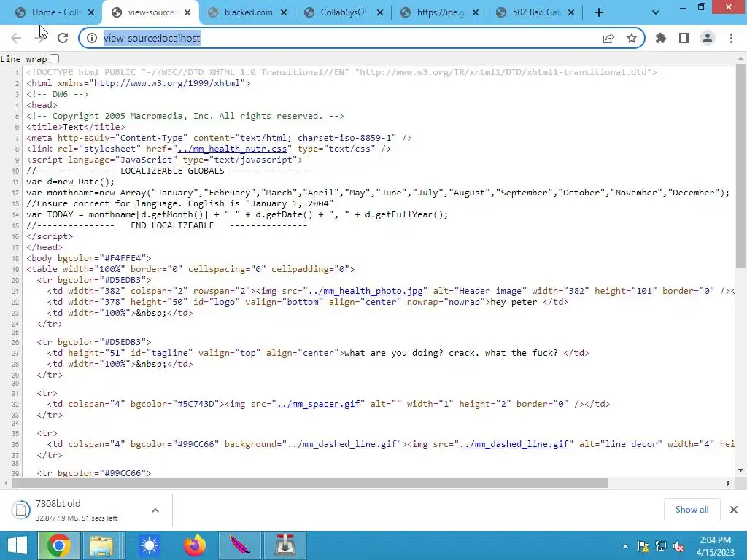Dismiss the downloads bar
The image size is (747, 560).
(734, 510)
